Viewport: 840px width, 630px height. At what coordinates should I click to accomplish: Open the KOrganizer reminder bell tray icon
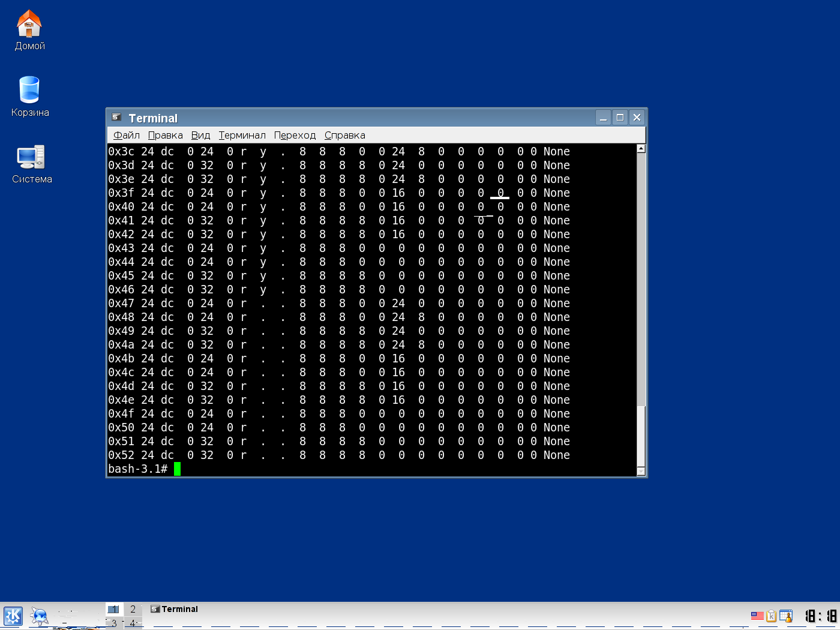[x=786, y=616]
